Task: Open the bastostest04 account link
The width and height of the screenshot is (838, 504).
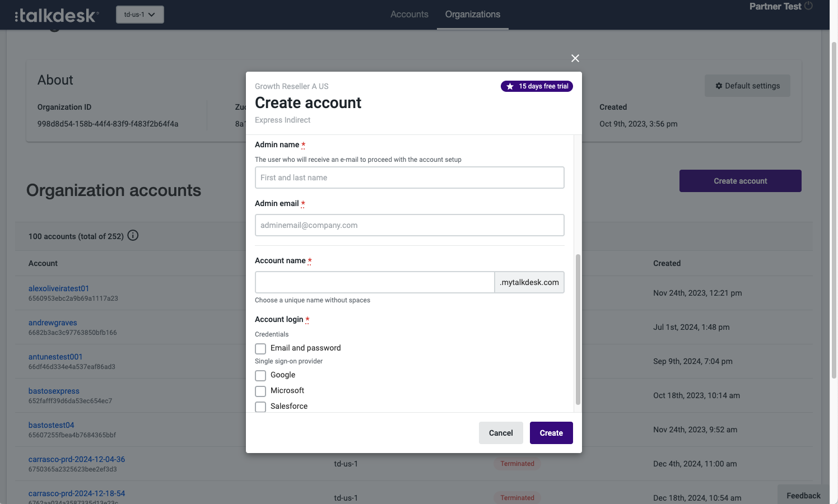Action: point(52,425)
